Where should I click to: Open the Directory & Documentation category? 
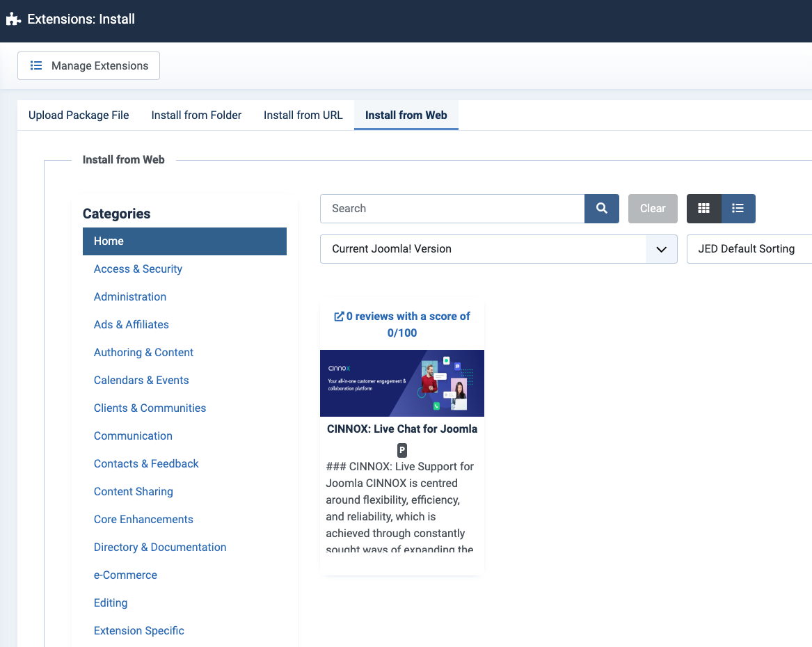[160, 548]
